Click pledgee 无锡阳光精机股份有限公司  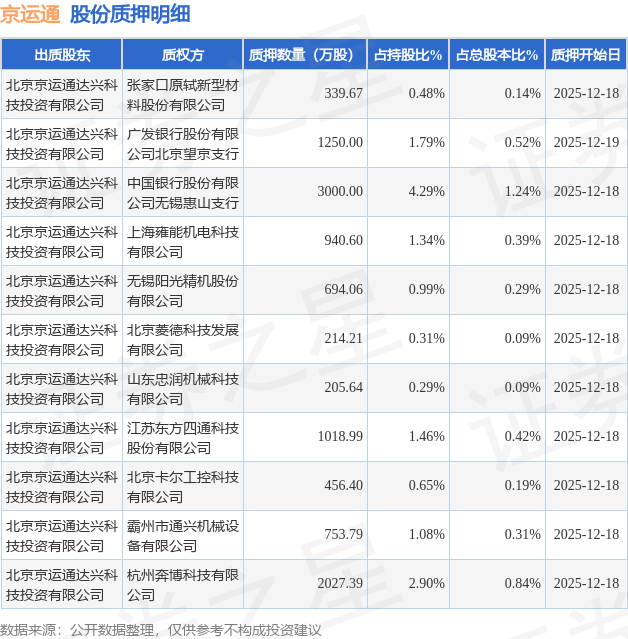click(x=183, y=291)
